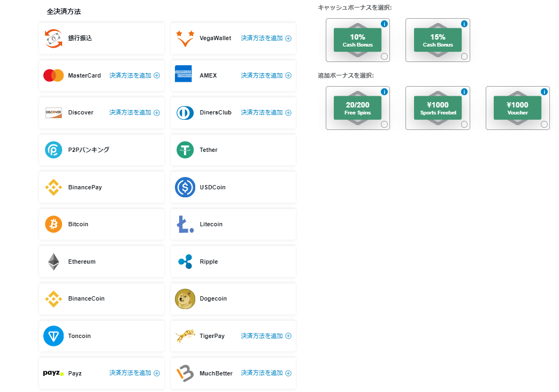559x392 pixels.
Task: Click the DinersClub logo icon
Action: 185,113
